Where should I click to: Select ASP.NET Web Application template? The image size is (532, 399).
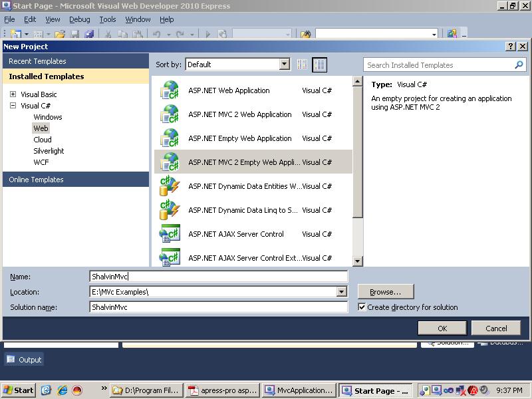point(253,90)
